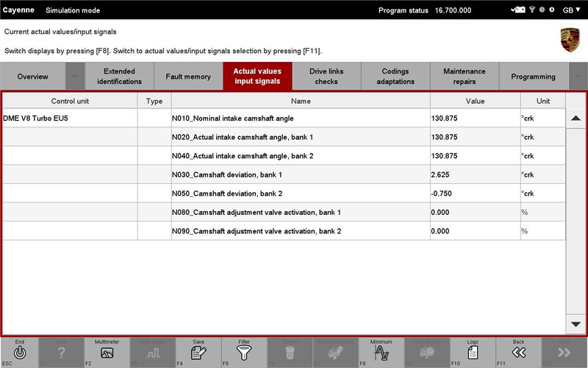
Task: Click the Minimum display icon
Action: [x=381, y=353]
